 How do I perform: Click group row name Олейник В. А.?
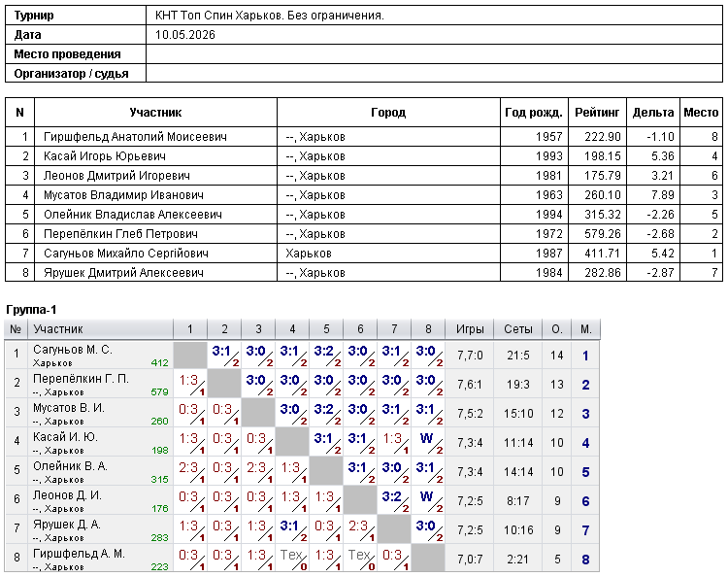pyautogui.click(x=70, y=466)
